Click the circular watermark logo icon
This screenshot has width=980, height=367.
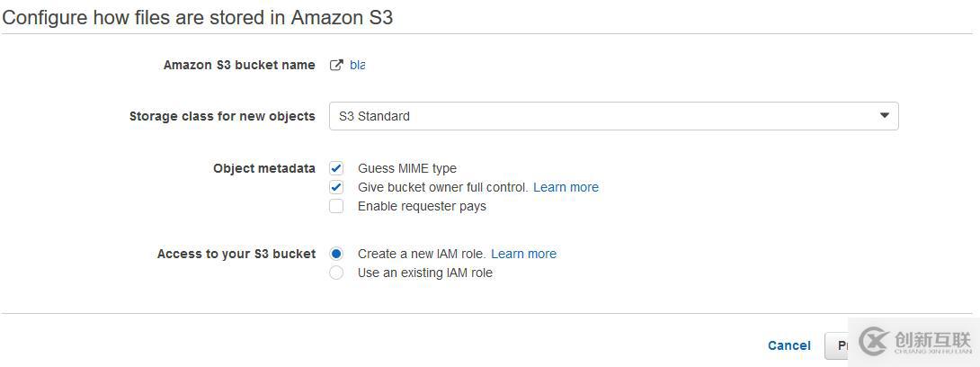pos(874,342)
